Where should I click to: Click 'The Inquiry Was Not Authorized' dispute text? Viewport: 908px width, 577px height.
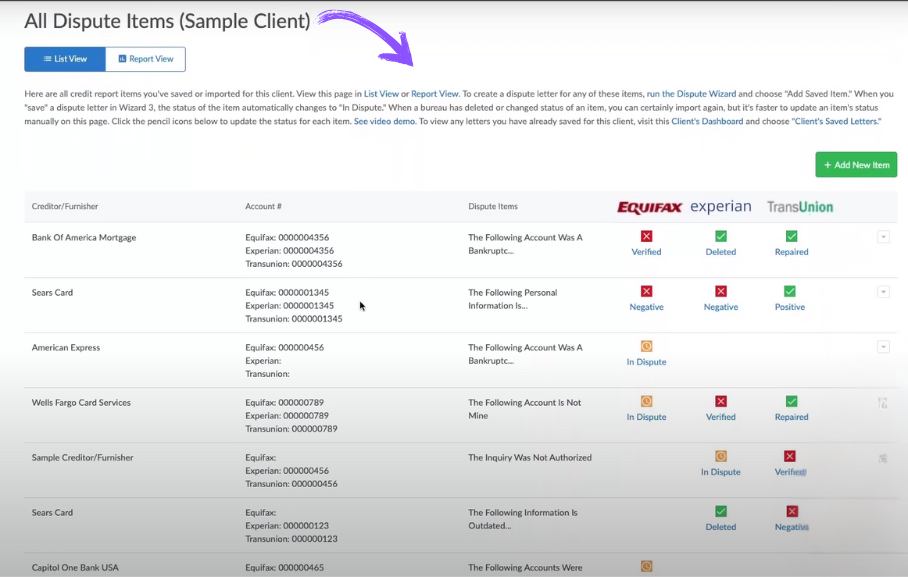(530, 458)
